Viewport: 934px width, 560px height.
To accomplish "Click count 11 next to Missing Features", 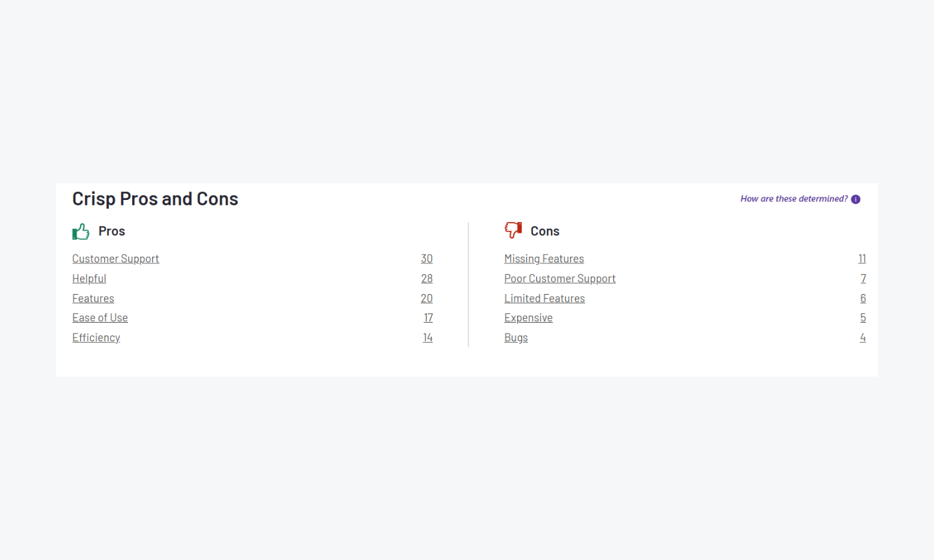I will click(862, 259).
